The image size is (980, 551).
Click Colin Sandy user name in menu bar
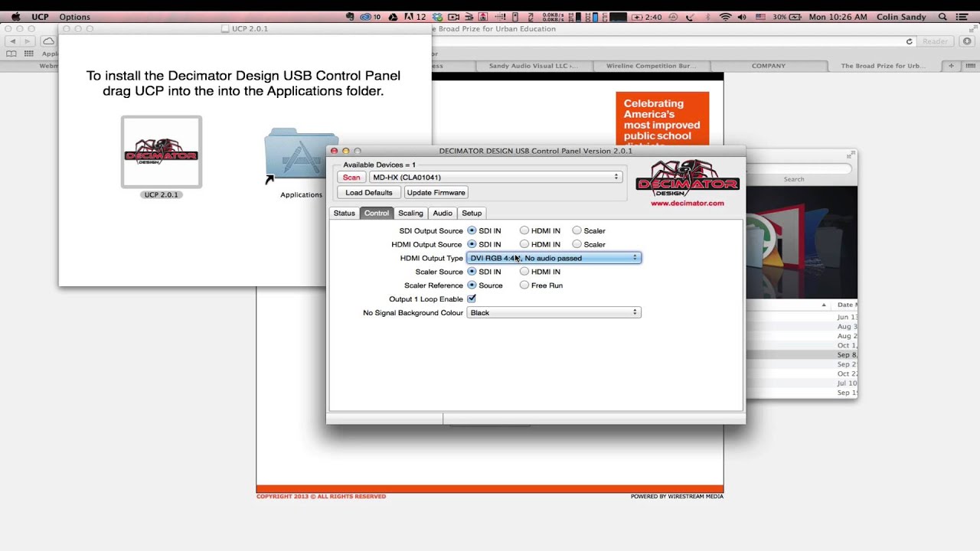[x=901, y=17]
